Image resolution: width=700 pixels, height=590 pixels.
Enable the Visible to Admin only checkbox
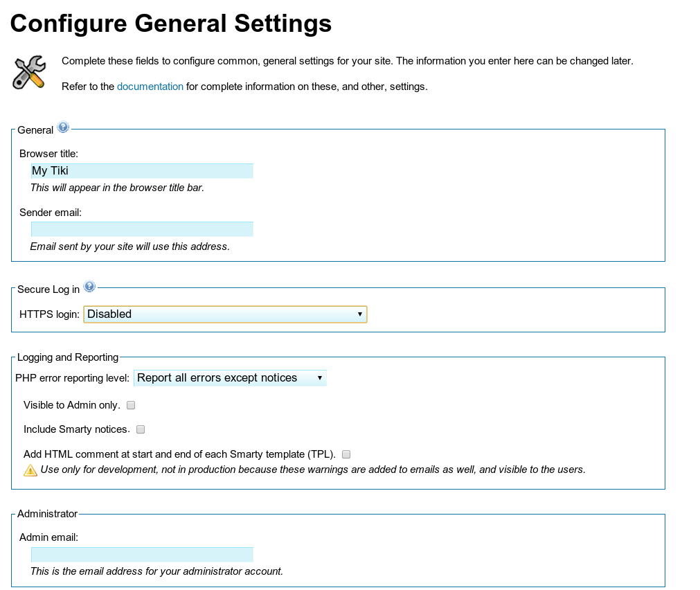point(131,405)
